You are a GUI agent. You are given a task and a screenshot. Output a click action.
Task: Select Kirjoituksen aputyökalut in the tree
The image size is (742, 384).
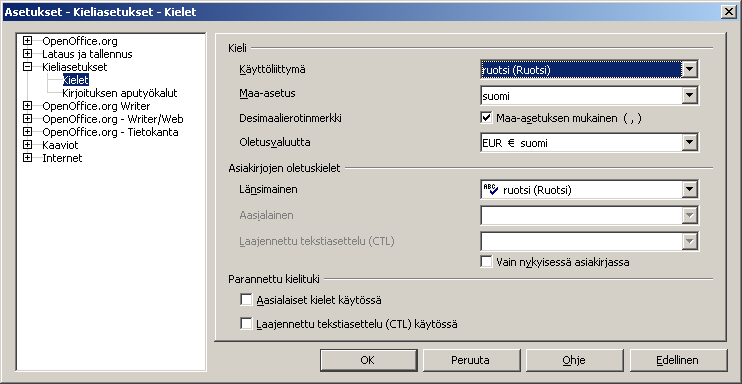[120, 93]
